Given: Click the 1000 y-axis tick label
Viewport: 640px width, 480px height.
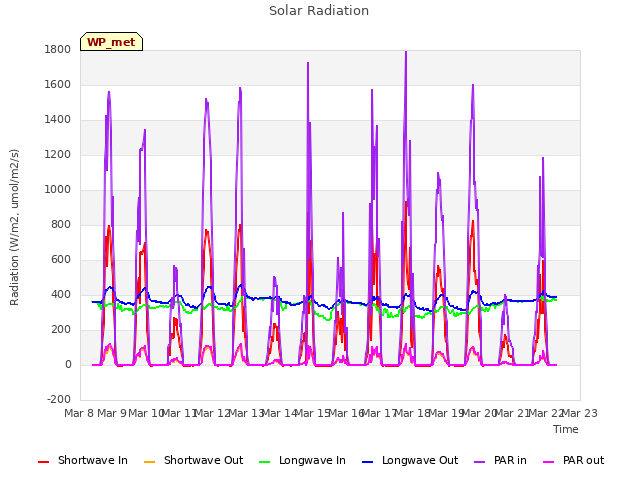Looking at the screenshot, I should (x=58, y=190).
